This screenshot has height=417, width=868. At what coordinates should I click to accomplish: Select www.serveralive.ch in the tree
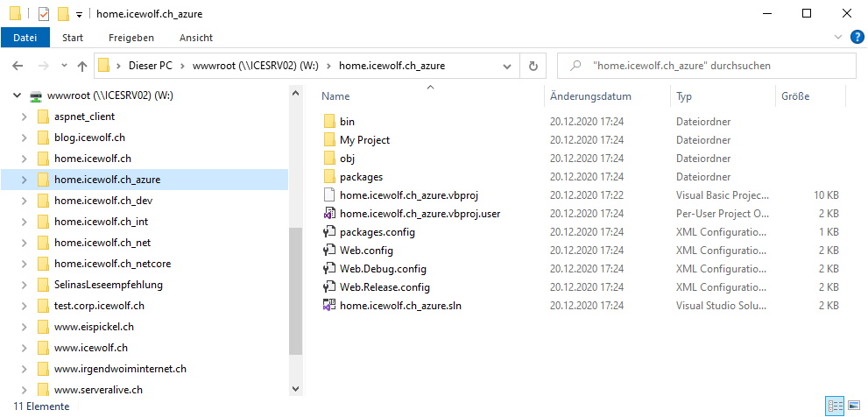pos(98,391)
